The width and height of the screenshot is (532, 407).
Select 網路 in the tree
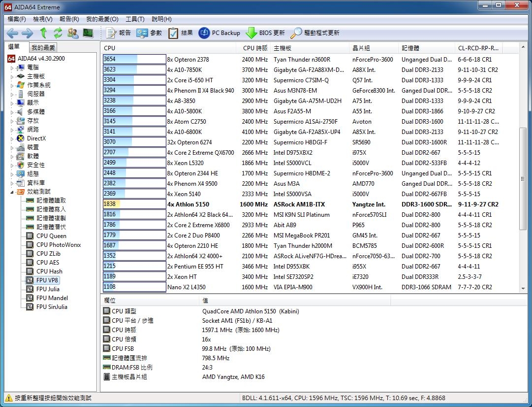click(x=33, y=130)
